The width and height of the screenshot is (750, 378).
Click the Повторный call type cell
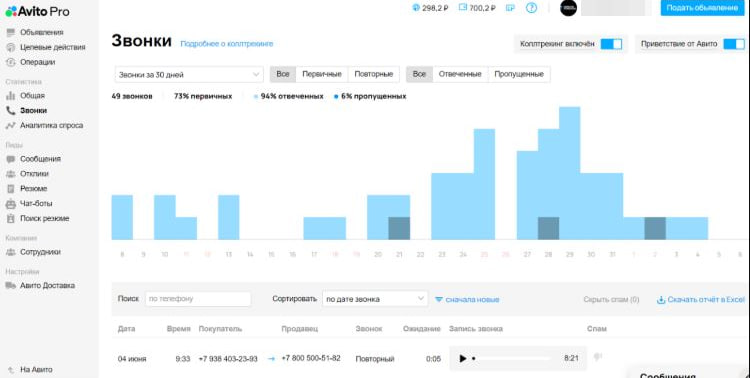(375, 359)
